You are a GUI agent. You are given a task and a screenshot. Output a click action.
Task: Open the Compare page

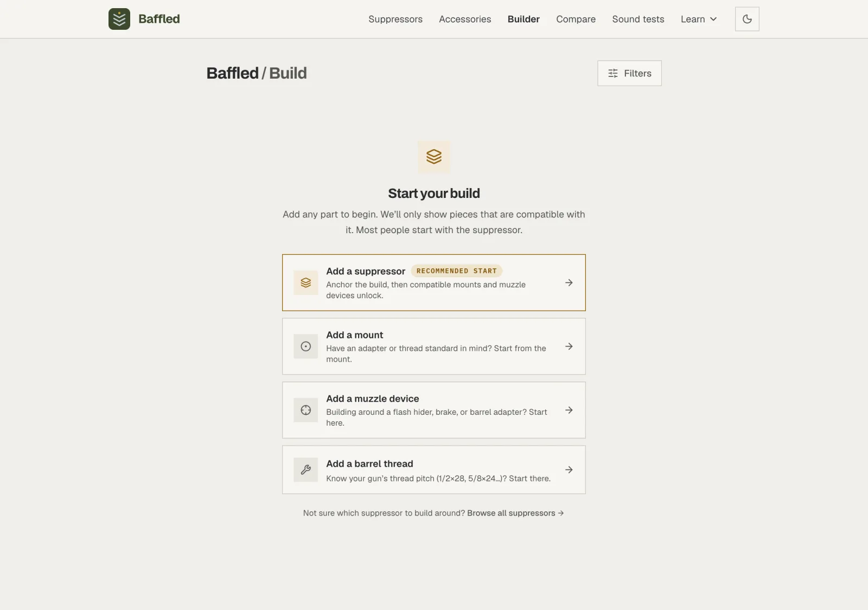click(x=576, y=19)
